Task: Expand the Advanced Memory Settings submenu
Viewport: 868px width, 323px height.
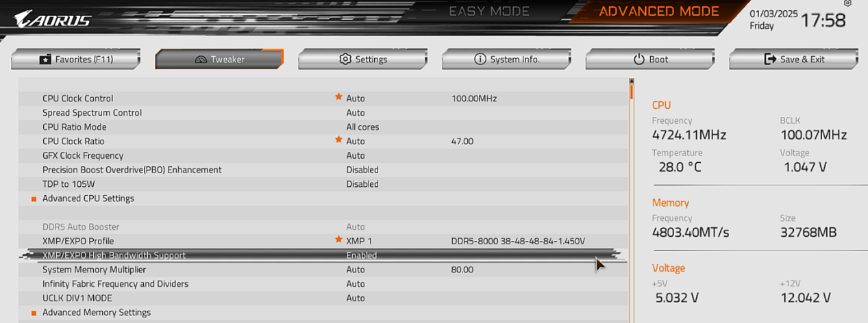Action: click(x=97, y=313)
